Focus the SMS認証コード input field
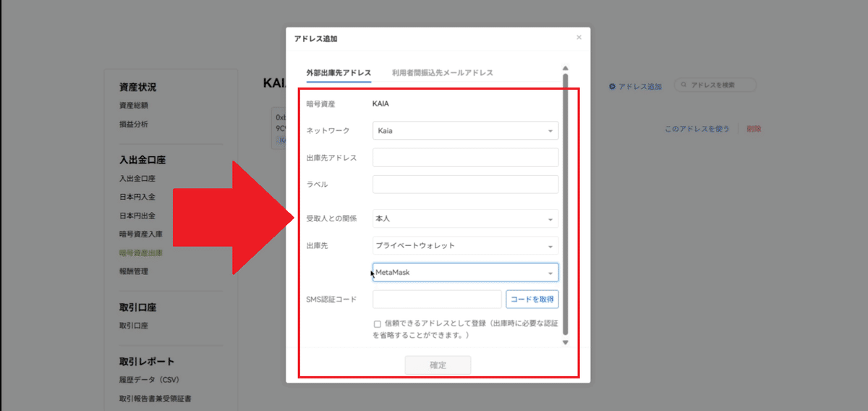This screenshot has height=411, width=868. point(437,300)
